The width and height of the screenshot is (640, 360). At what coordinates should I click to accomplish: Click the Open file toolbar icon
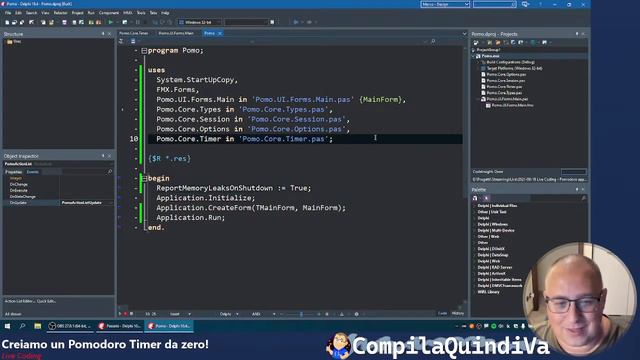(14, 22)
